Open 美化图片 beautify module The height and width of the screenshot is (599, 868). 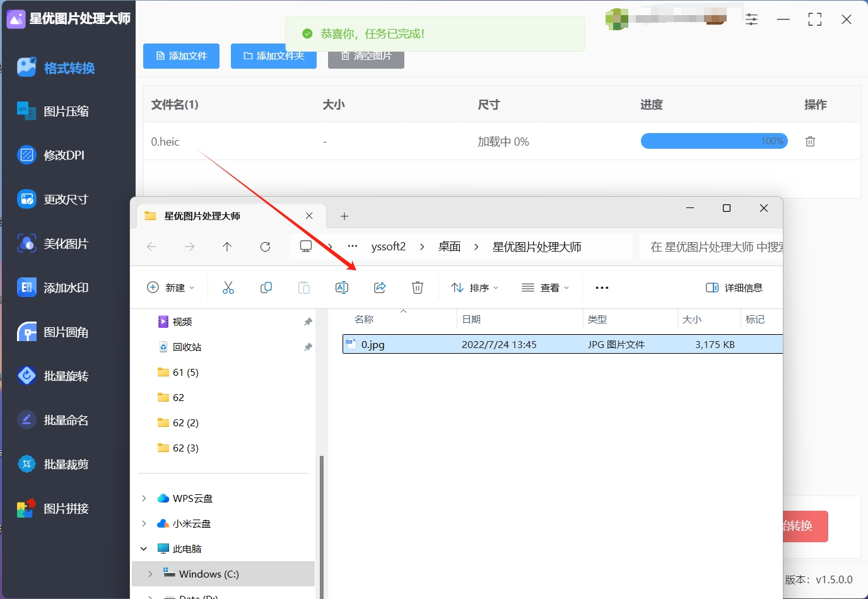pos(53,243)
